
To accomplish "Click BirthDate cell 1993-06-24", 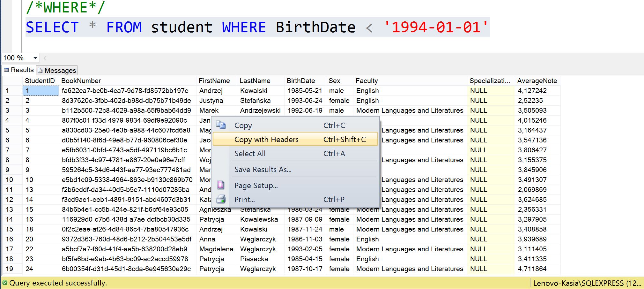I will [305, 101].
